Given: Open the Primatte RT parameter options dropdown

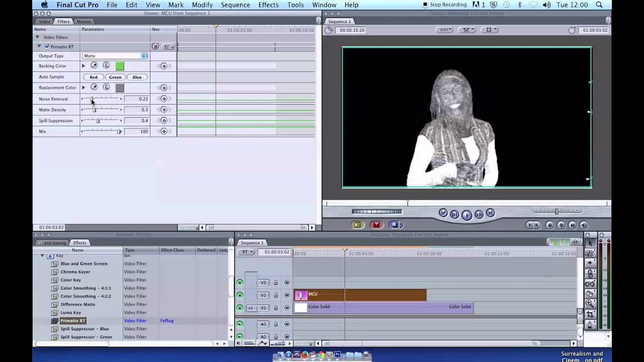Looking at the screenshot, I should click(x=169, y=47).
